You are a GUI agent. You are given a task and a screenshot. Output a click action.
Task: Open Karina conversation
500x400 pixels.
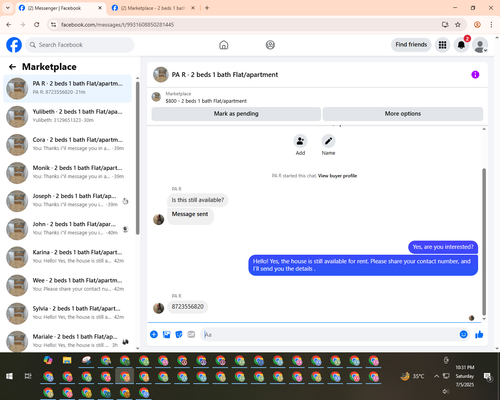click(67, 257)
